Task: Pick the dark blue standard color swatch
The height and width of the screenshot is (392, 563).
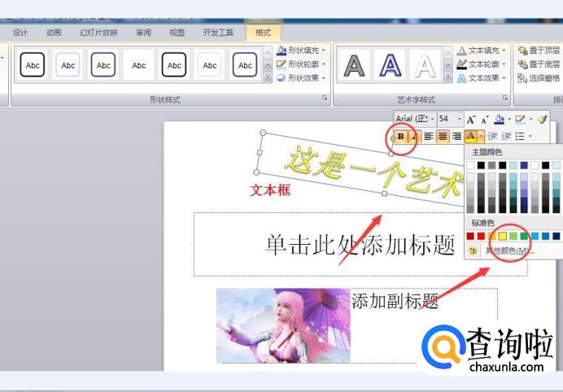Action: coord(556,236)
